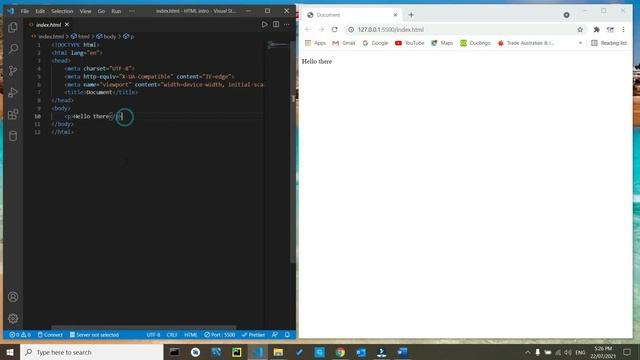Open the Reading list
This screenshot has height=360, width=640.
pyautogui.click(x=609, y=43)
